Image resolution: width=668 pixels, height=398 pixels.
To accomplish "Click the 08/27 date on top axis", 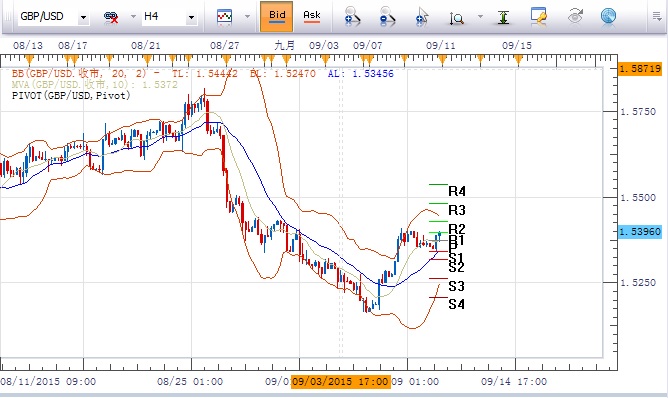I will (225, 45).
